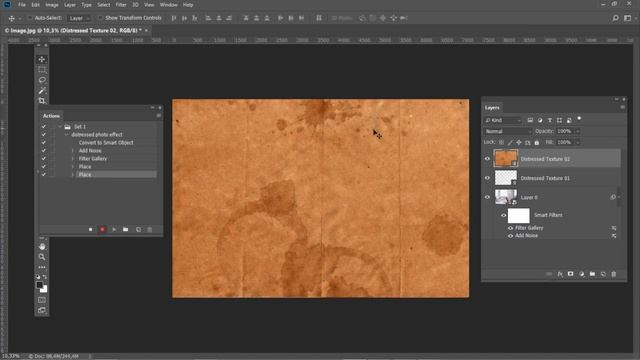The image size is (640, 360).
Task: Open the File menu
Action: 22,5
